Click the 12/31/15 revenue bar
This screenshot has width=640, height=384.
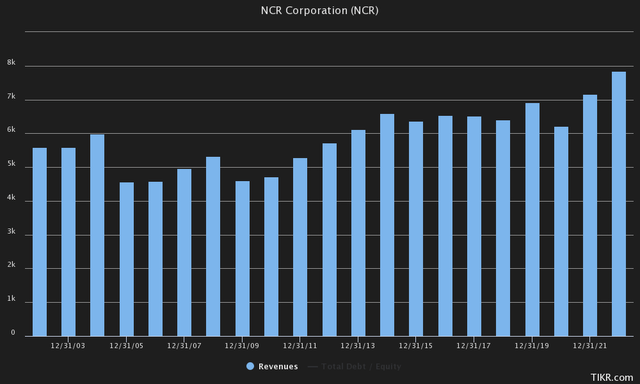416,229
